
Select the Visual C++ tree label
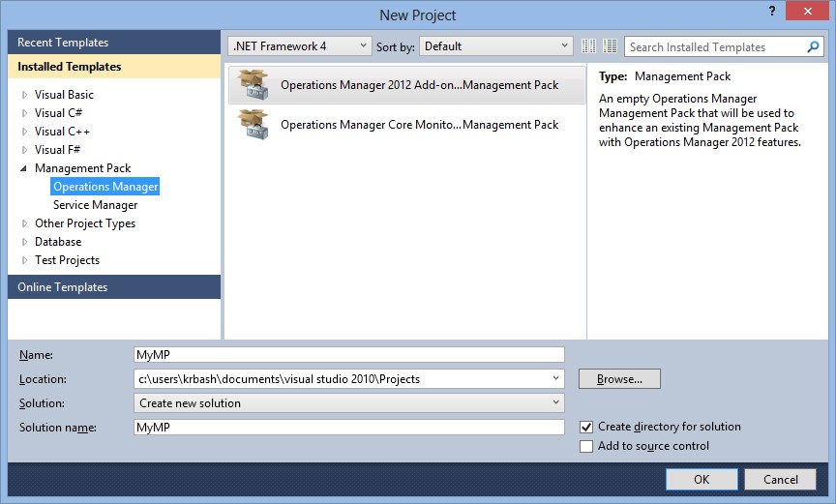click(62, 132)
